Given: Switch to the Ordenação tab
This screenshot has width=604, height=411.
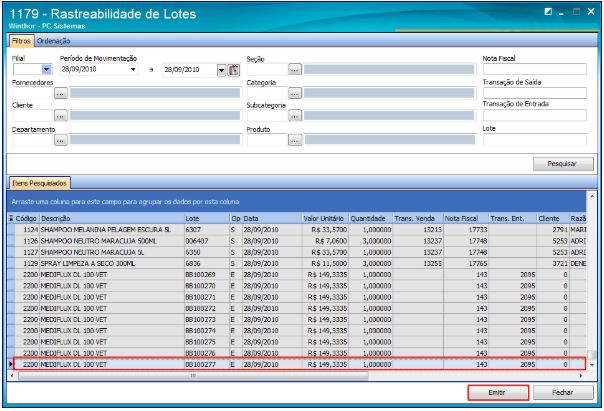Looking at the screenshot, I should 54,41.
